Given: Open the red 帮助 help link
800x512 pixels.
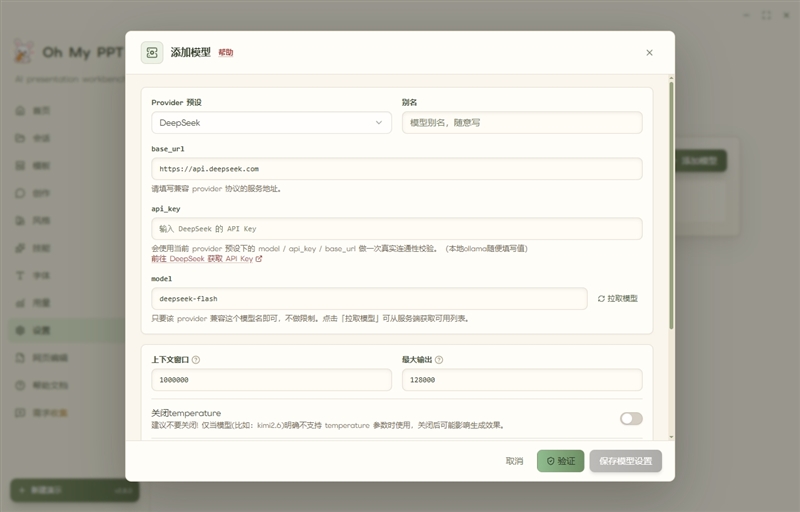Looking at the screenshot, I should point(226,53).
